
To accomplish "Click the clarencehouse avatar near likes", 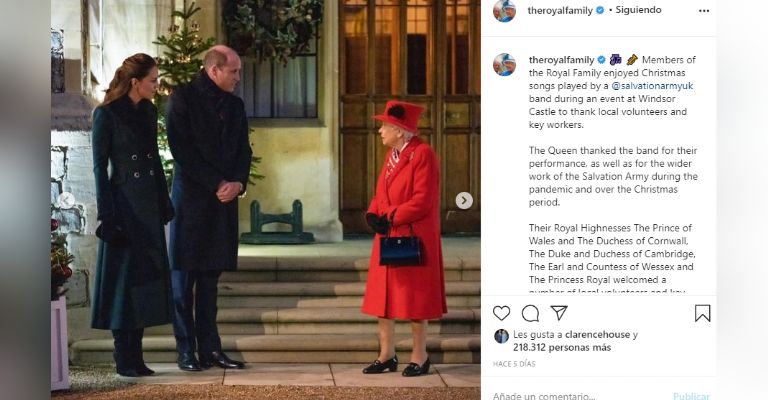I will pyautogui.click(x=501, y=336).
